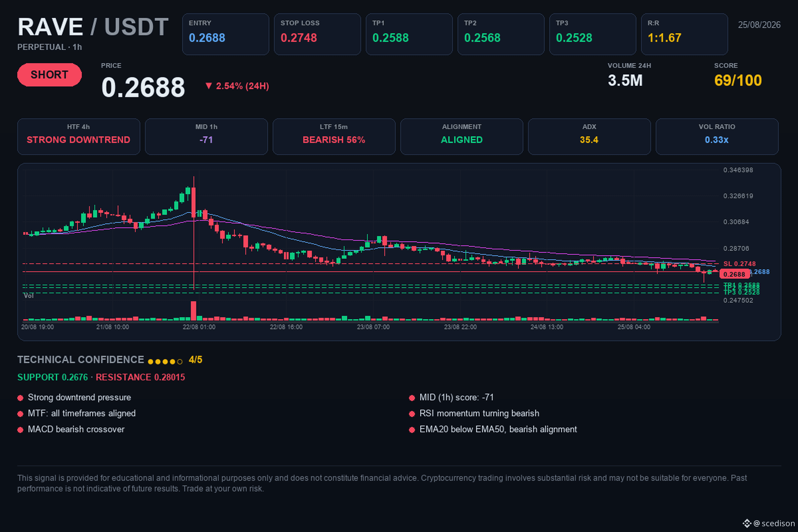Click the SL 0.2748 chart line label
The height and width of the screenshot is (532, 798).
(739, 264)
